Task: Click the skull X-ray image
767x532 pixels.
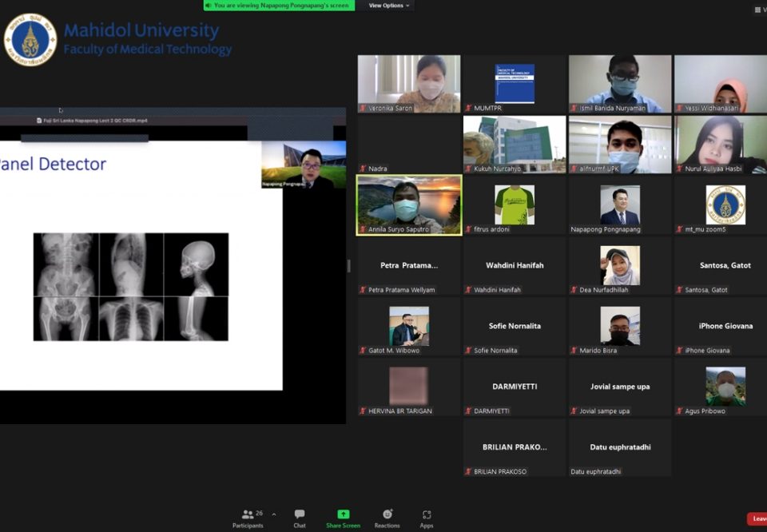Action: tap(196, 264)
